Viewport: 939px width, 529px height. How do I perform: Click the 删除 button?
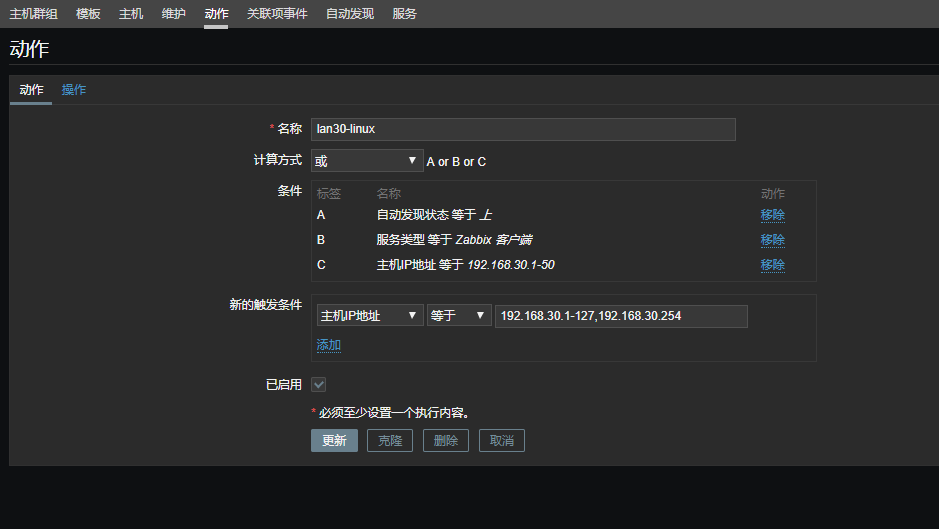tap(446, 440)
